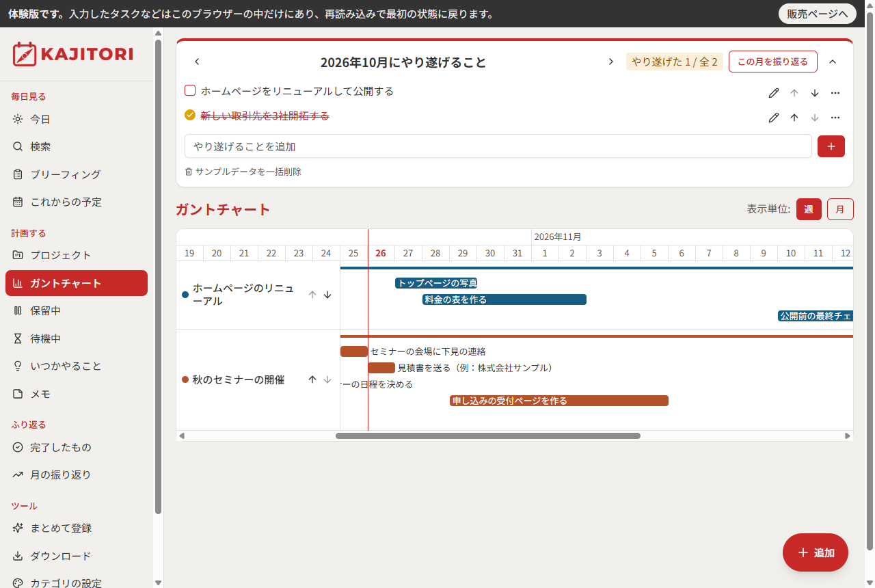The height and width of the screenshot is (588, 875).
Task: Move ホームページのリニューアル project down in Gantt
Action: click(x=327, y=295)
